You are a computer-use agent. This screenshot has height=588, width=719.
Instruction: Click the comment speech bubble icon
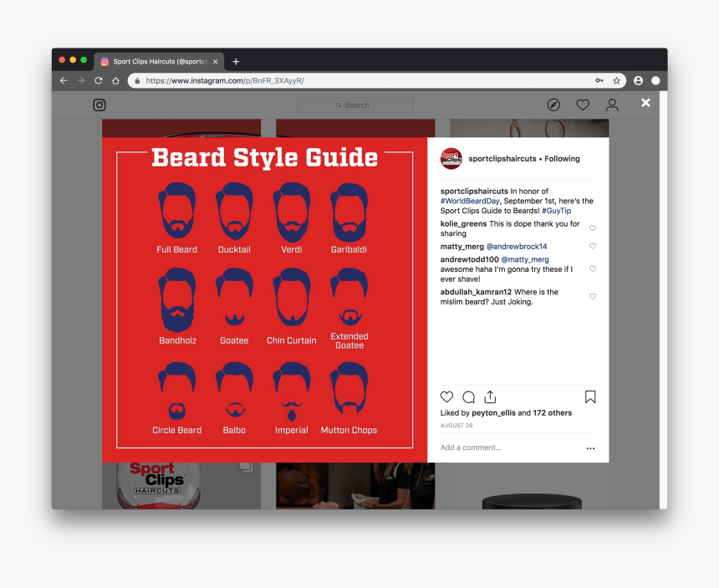tap(469, 396)
